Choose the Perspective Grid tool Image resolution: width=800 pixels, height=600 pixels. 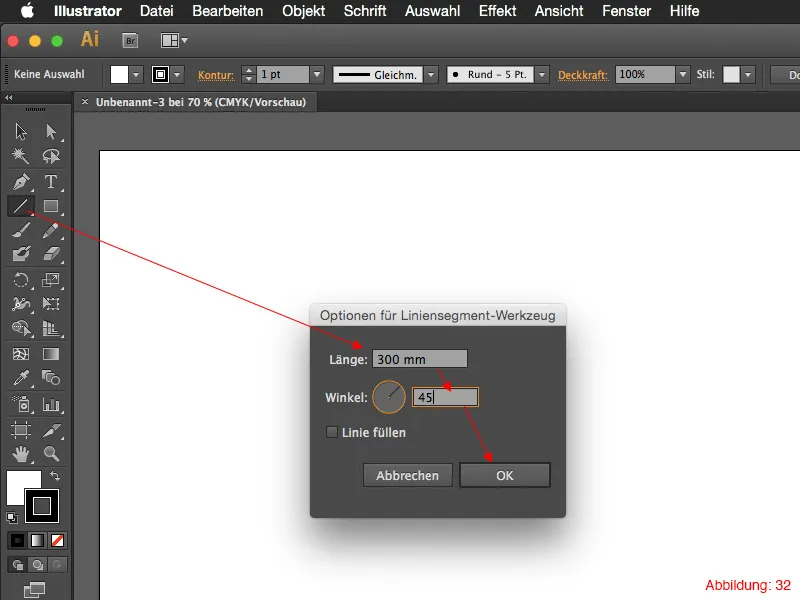coord(51,328)
